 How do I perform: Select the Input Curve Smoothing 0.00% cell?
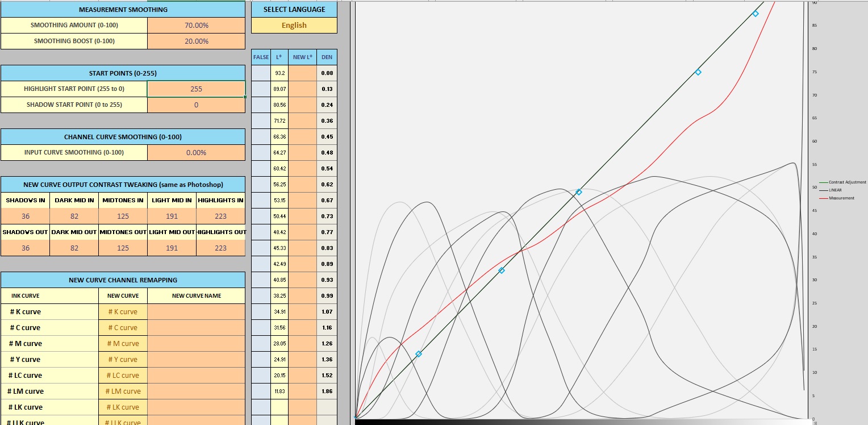196,153
